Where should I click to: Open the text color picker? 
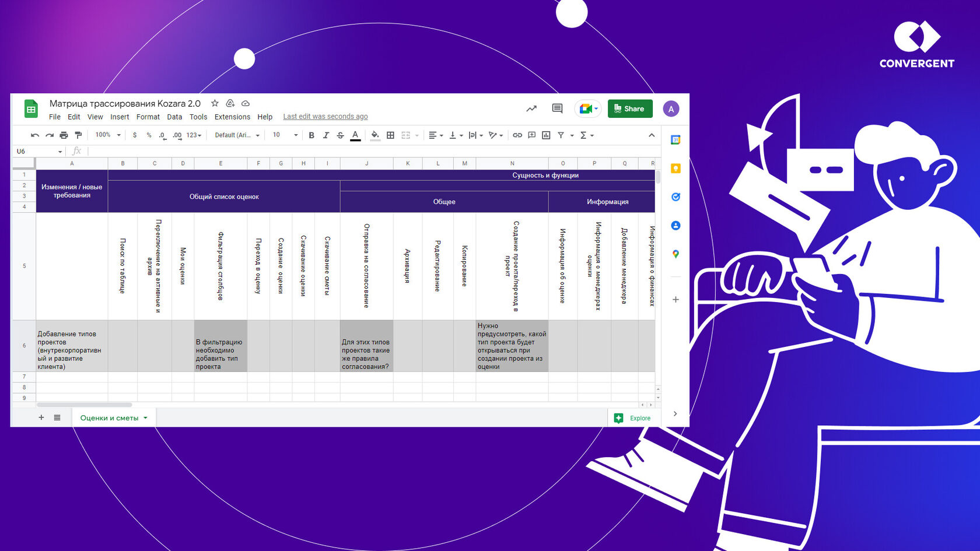click(x=355, y=135)
